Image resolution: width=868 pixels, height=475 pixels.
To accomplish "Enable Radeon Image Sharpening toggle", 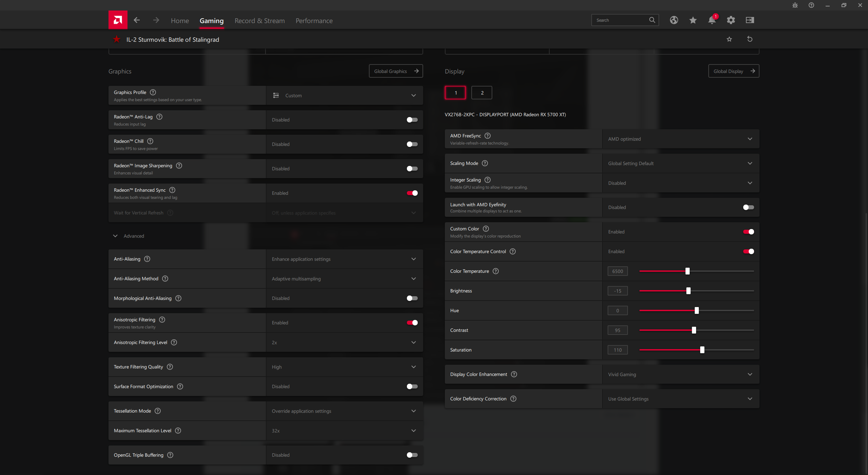I will point(412,169).
